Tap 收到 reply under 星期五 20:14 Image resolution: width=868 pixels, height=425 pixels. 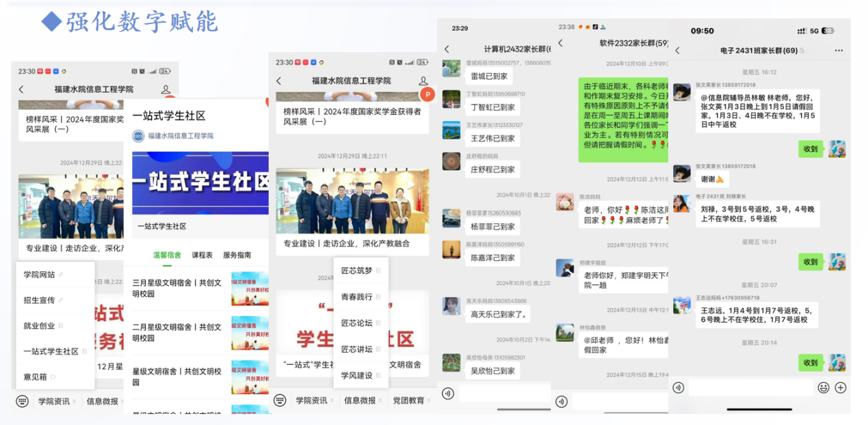811,363
